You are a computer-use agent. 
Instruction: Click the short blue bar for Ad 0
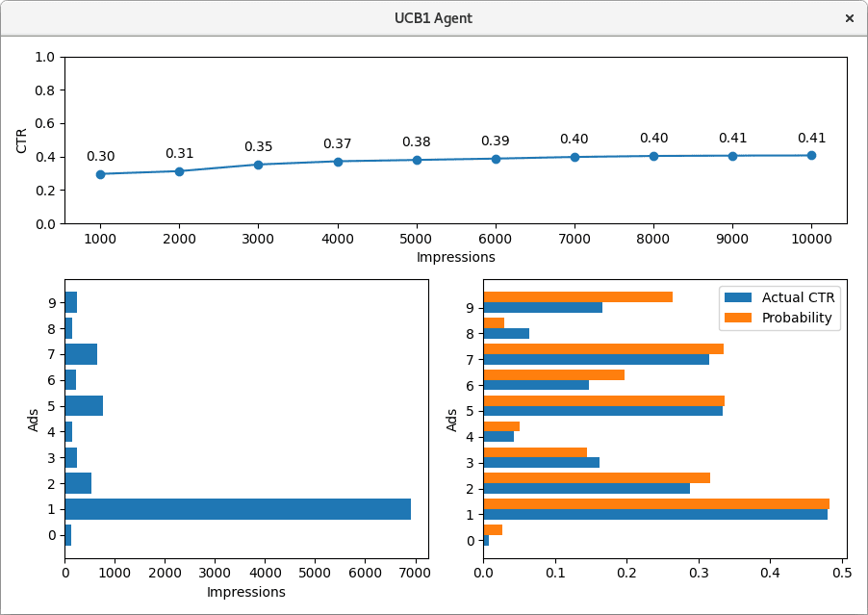tap(67, 533)
